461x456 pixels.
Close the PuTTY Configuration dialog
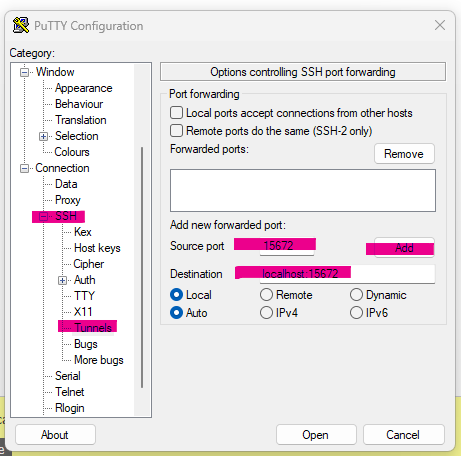click(440, 25)
